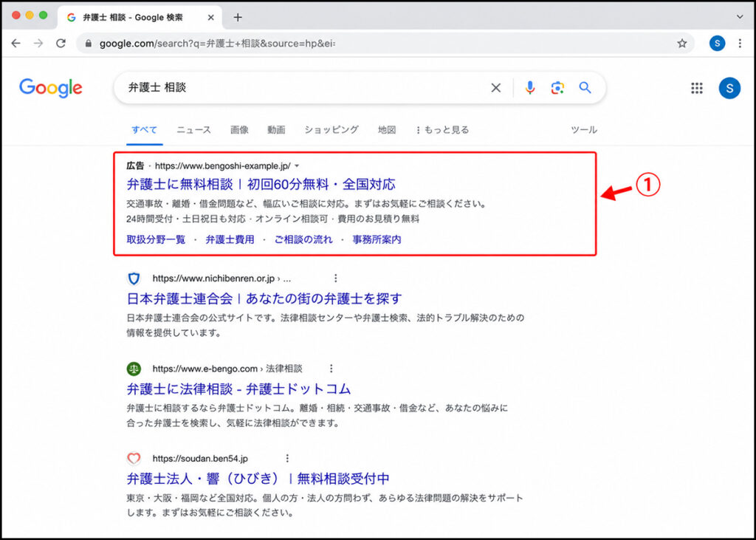
Task: Open options for the soudan.ben54.jp result
Action: click(x=287, y=459)
